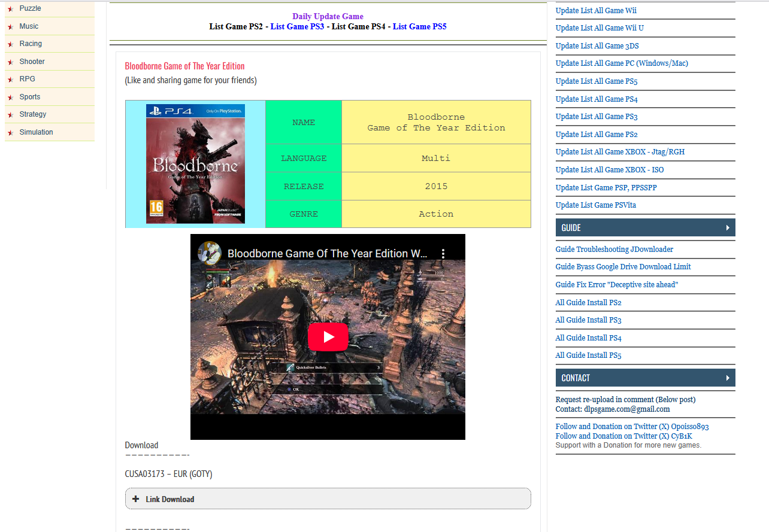Open Update List Game PSVita

coord(596,205)
